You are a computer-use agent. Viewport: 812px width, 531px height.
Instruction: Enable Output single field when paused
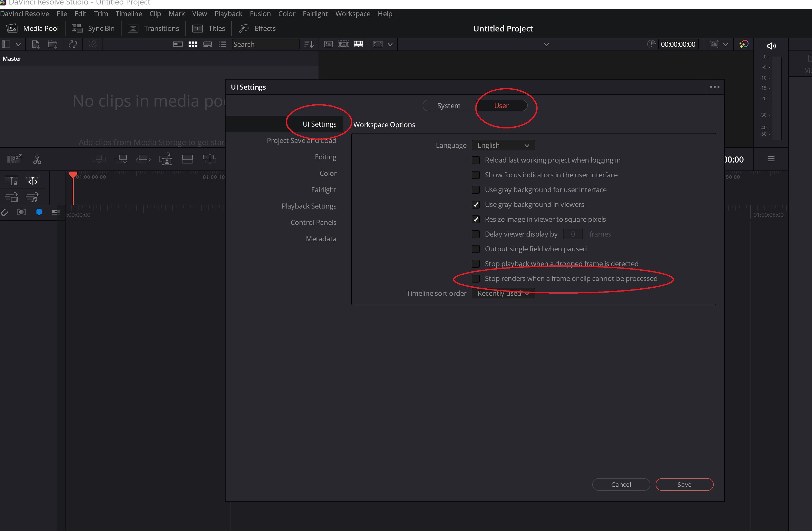click(x=475, y=249)
